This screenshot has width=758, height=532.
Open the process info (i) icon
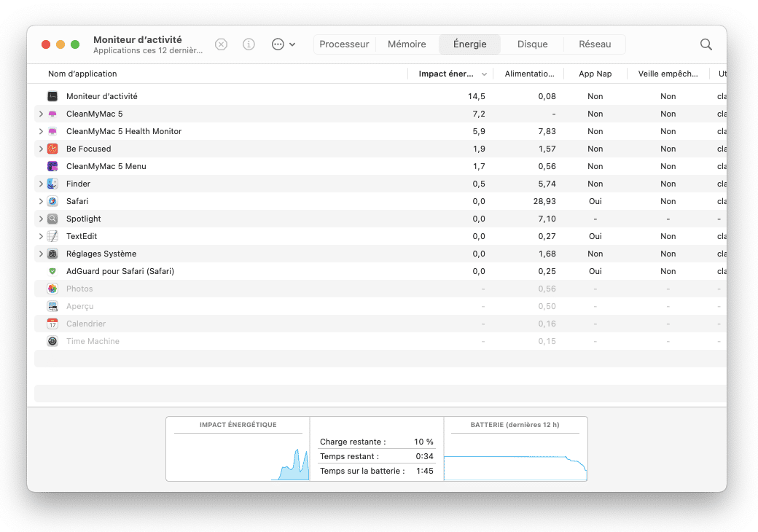[x=249, y=44]
